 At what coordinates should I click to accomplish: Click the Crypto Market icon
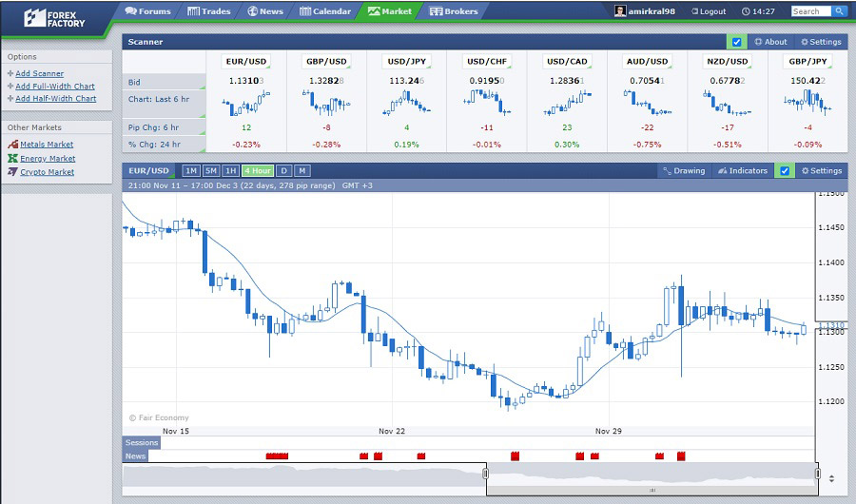(x=12, y=171)
